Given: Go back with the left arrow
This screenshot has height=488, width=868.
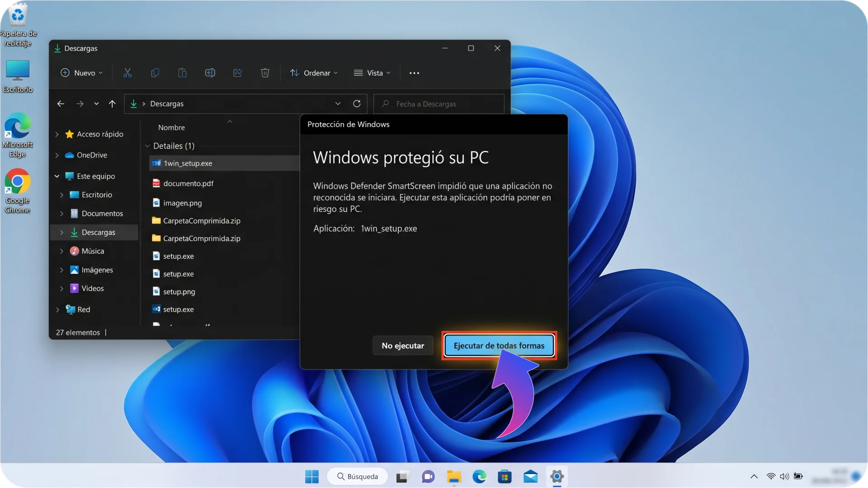Looking at the screenshot, I should (x=61, y=104).
